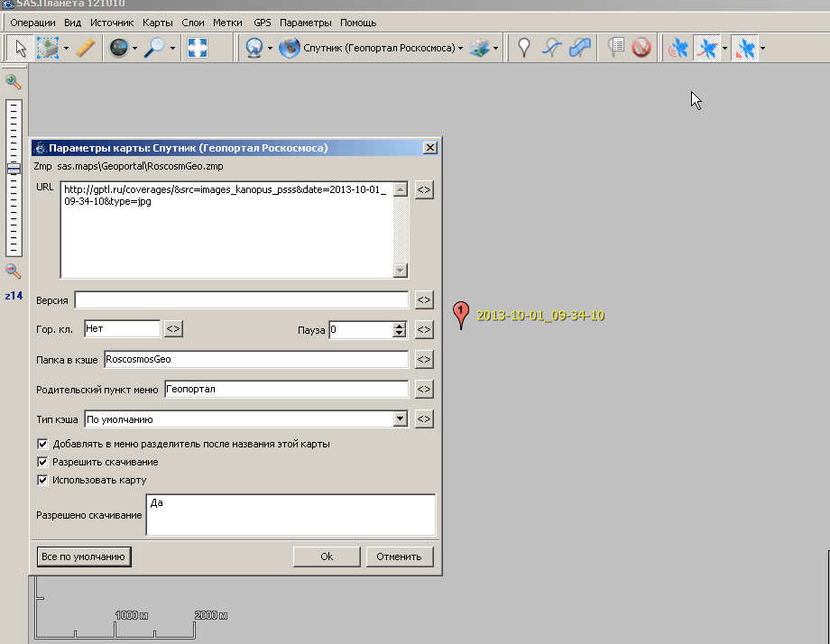Toggle full screen map mode
The width and height of the screenshot is (830, 644).
click(198, 49)
